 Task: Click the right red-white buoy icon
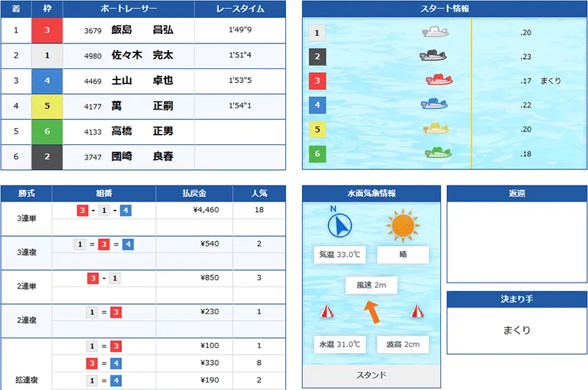[417, 311]
